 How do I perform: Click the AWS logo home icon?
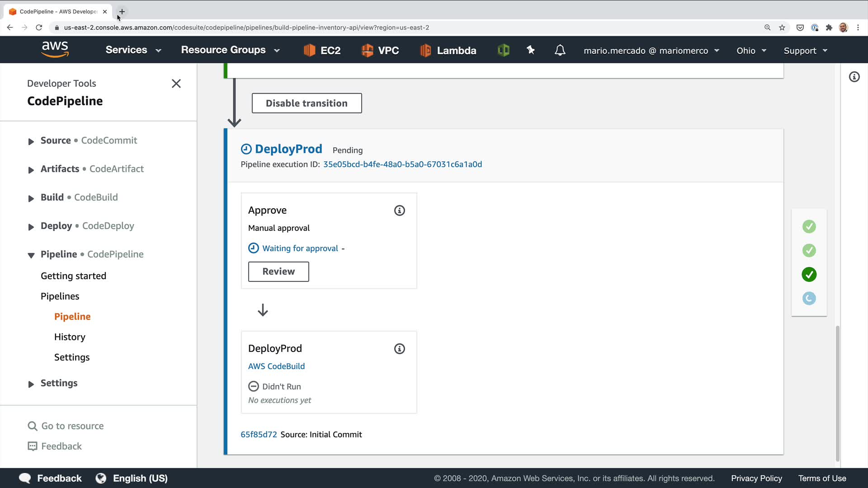click(x=55, y=49)
